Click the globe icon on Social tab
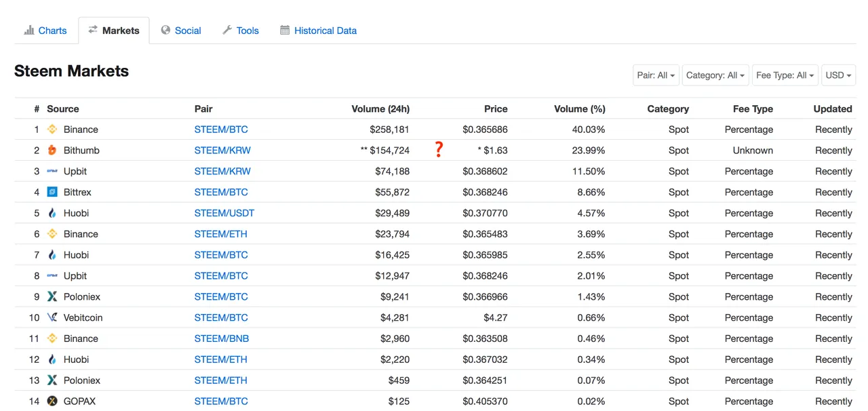This screenshot has width=868, height=411. point(165,30)
